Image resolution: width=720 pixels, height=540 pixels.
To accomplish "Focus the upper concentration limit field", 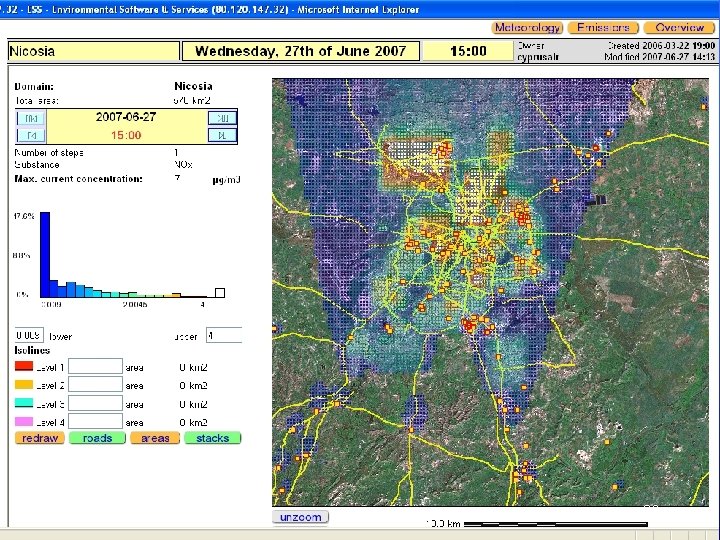I will click(x=224, y=335).
